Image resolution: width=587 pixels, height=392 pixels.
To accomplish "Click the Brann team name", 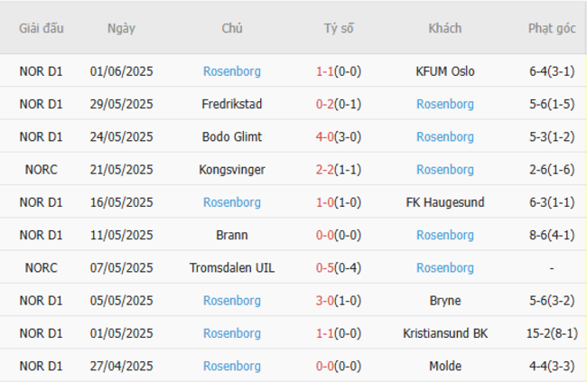I will coord(232,235).
